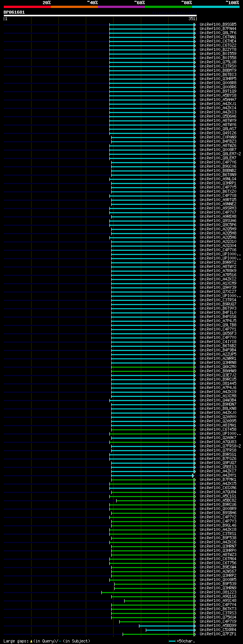Select the UniRef100_Q5D6A6 label
This screenshot has width=243, height=644.
pos(218,117)
